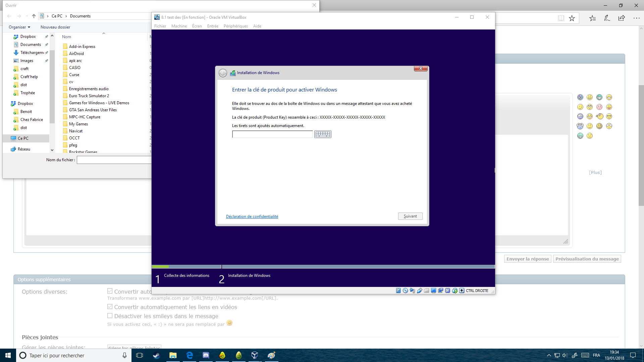Click the USB devices indicator in VirtualBox status bar
Screen dimensions: 644x362
[x=419, y=291]
